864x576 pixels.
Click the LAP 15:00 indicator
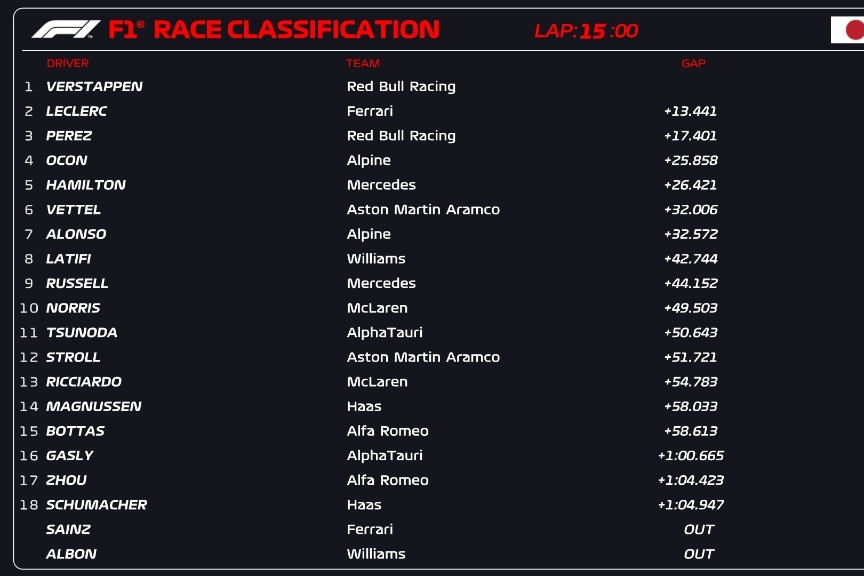coord(586,31)
